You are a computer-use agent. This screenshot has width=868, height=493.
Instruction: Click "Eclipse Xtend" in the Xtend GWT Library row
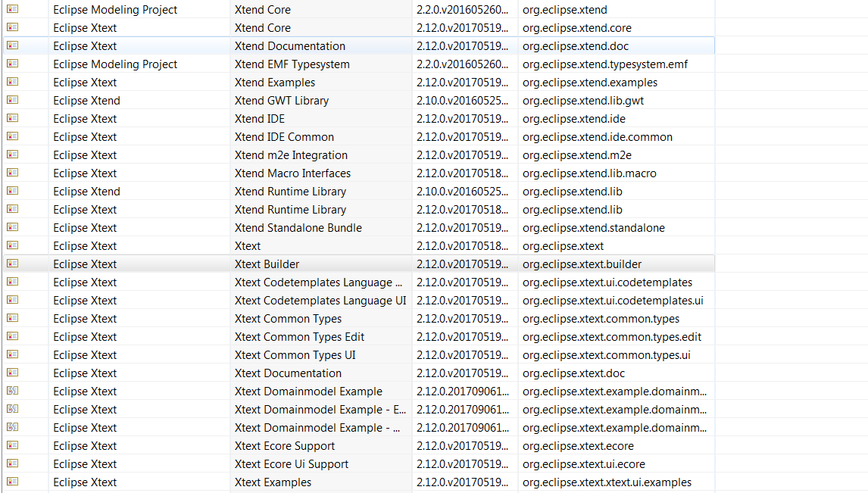click(x=86, y=101)
